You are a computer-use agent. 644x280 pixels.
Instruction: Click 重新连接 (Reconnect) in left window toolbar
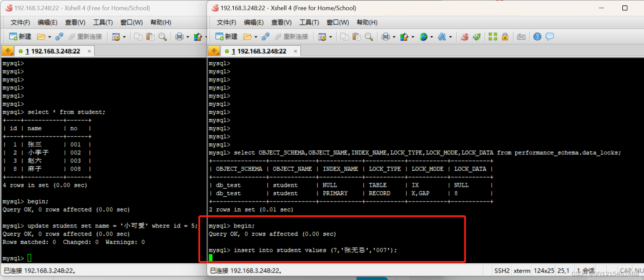click(x=85, y=37)
